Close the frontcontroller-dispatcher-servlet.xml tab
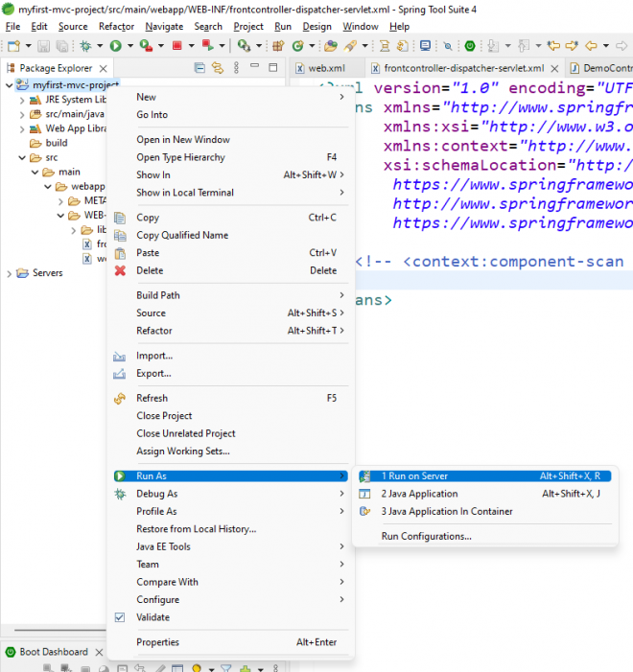 click(554, 69)
